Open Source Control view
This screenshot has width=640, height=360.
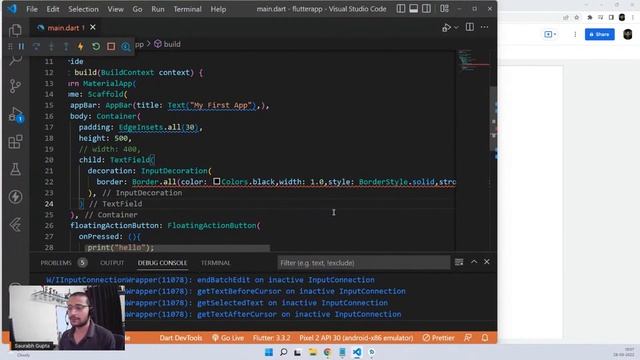pyautogui.click(x=15, y=86)
